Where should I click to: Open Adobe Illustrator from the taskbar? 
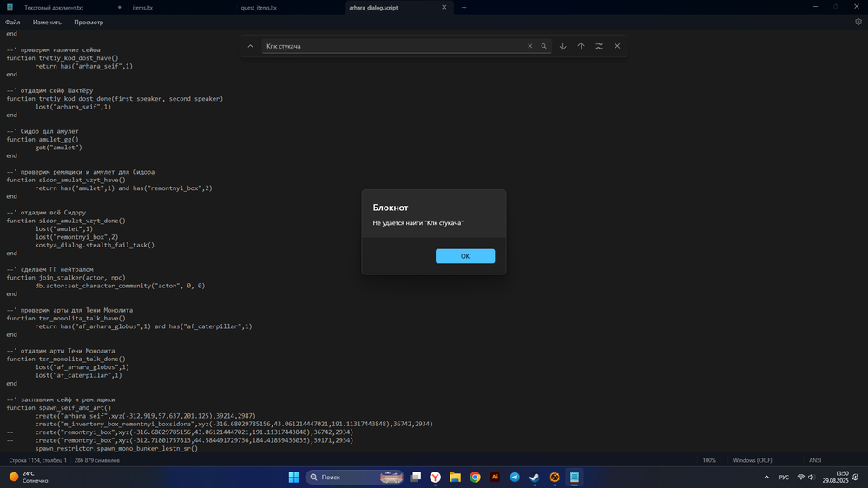pos(495,477)
